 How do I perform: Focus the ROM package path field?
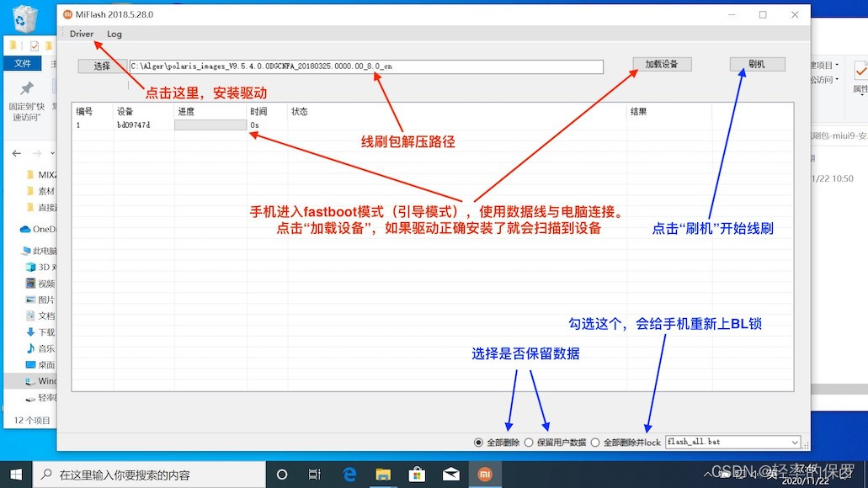[366, 66]
